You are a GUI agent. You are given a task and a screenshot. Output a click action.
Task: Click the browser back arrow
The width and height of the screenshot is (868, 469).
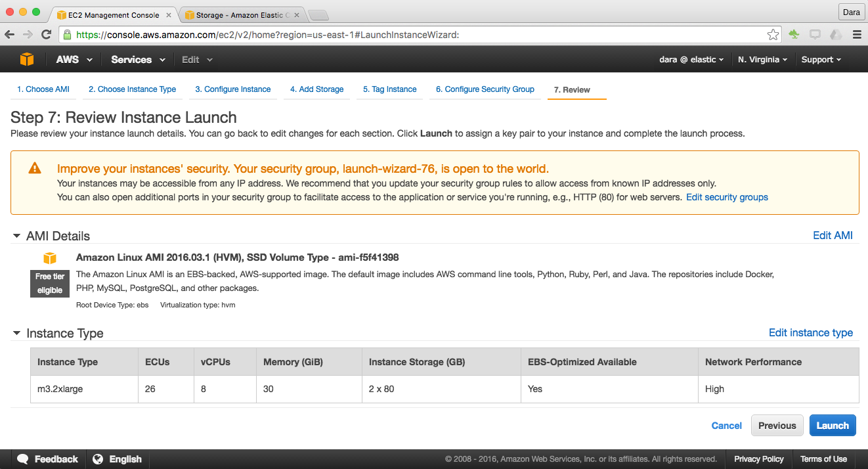(x=10, y=35)
